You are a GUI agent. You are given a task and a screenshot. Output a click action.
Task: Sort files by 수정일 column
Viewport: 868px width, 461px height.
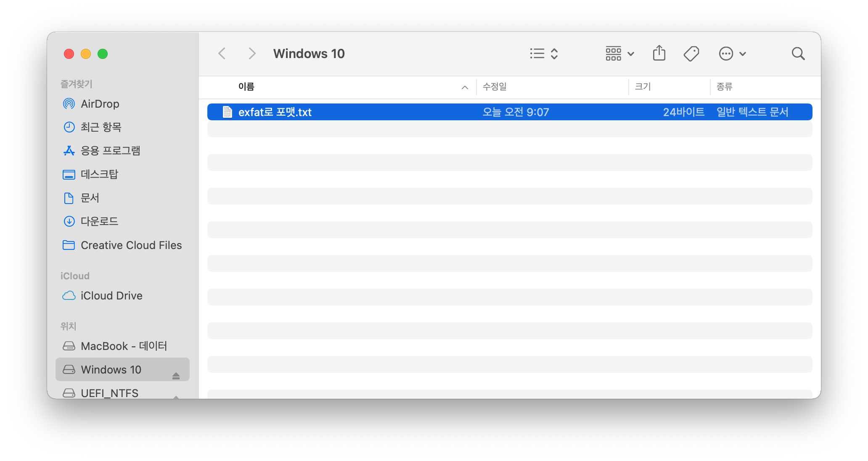tap(495, 87)
